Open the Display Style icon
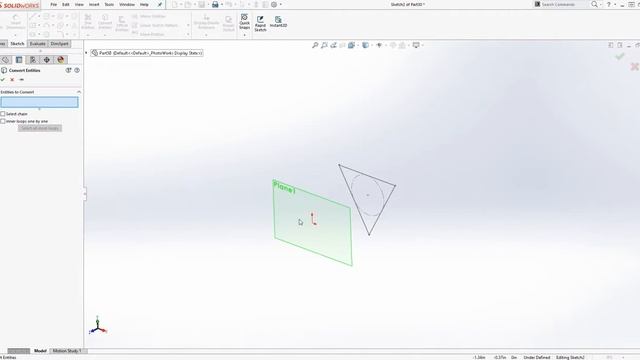 [x=365, y=45]
